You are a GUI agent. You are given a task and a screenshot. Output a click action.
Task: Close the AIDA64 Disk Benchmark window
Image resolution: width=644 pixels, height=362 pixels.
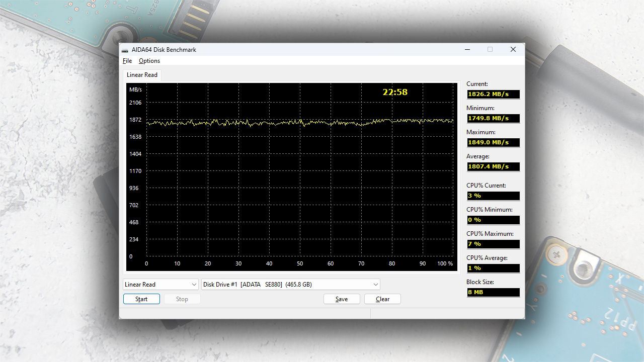513,49
